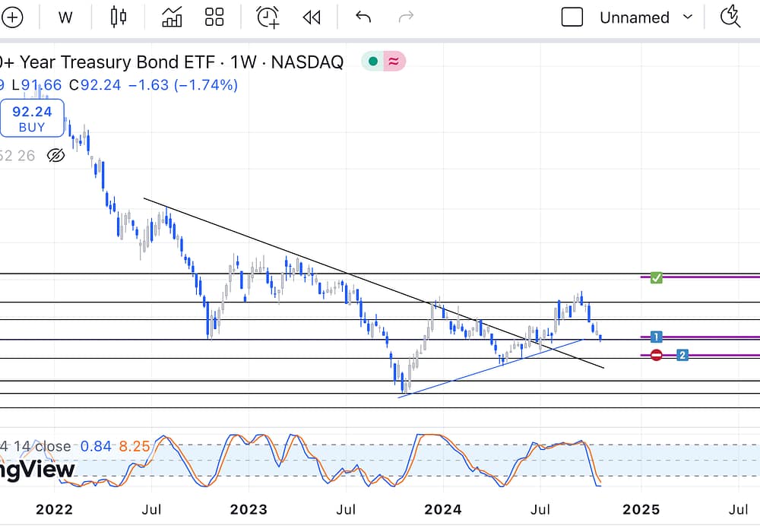Open quick search at top right
Screen dimensions: 760x532
point(730,17)
